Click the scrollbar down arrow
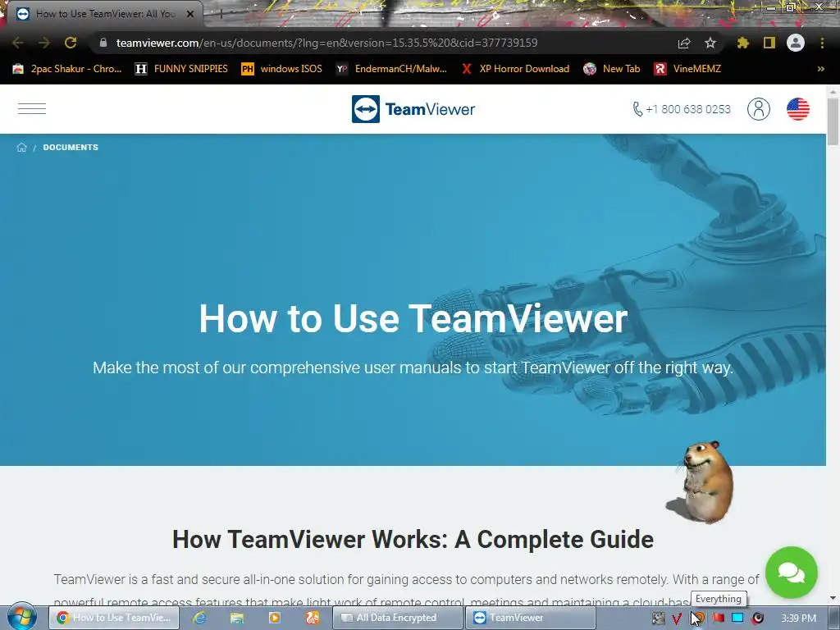Image resolution: width=840 pixels, height=630 pixels. [x=833, y=598]
